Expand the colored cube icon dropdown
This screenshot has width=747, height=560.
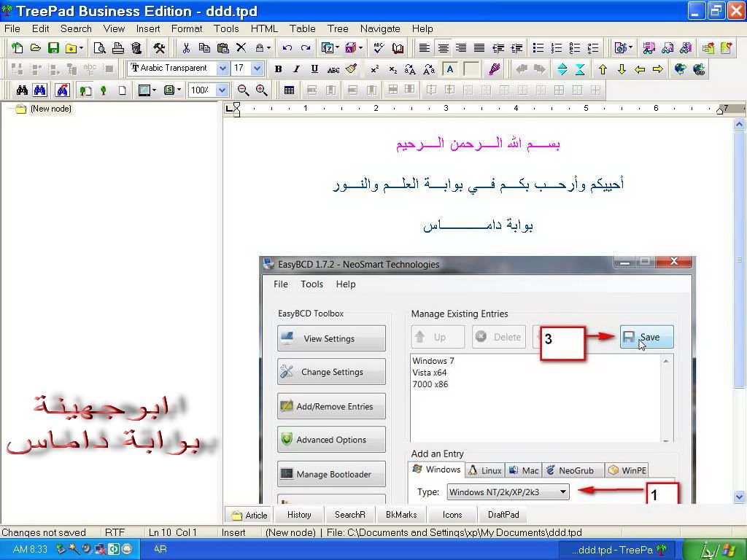point(360,47)
